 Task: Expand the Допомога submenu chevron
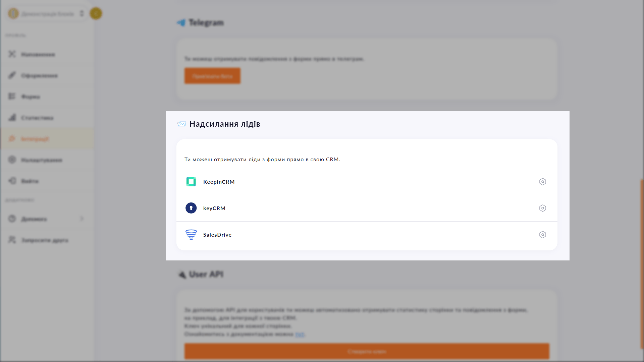(x=82, y=219)
